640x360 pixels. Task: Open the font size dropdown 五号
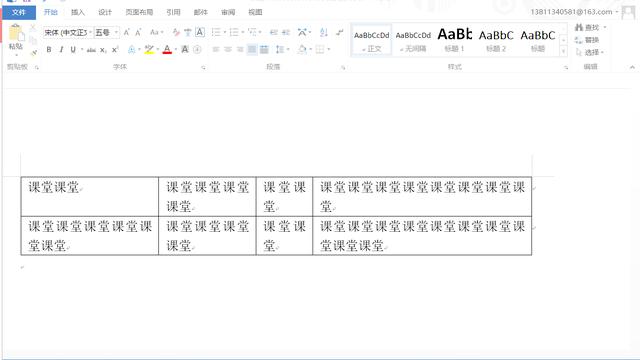click(116, 33)
